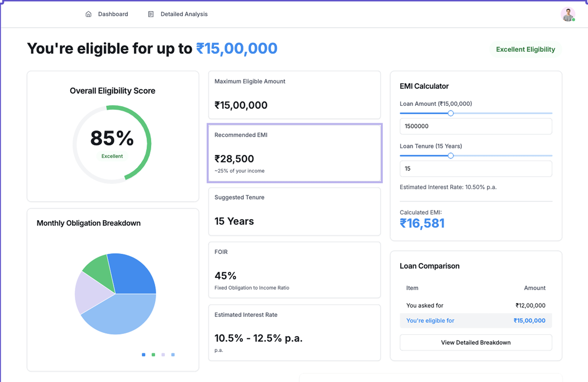The image size is (588, 382).
Task: Select the Recommended EMI card
Action: (294, 153)
